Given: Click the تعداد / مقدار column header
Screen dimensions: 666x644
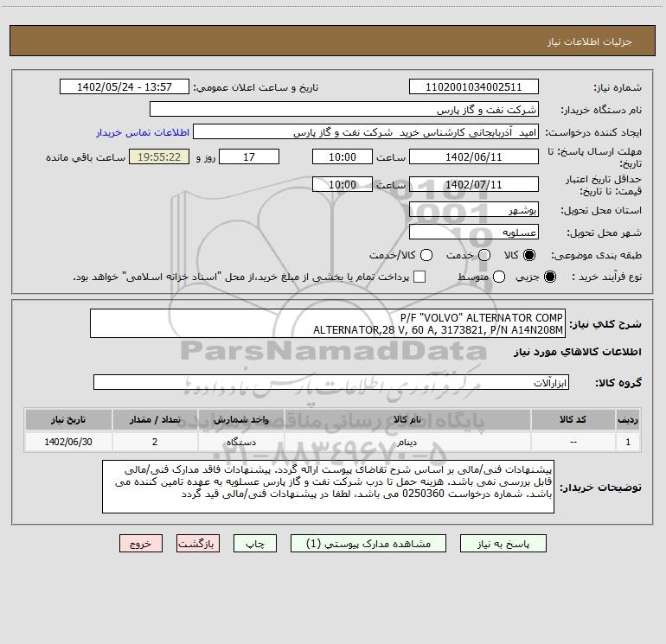Looking at the screenshot, I should pyautogui.click(x=155, y=420).
